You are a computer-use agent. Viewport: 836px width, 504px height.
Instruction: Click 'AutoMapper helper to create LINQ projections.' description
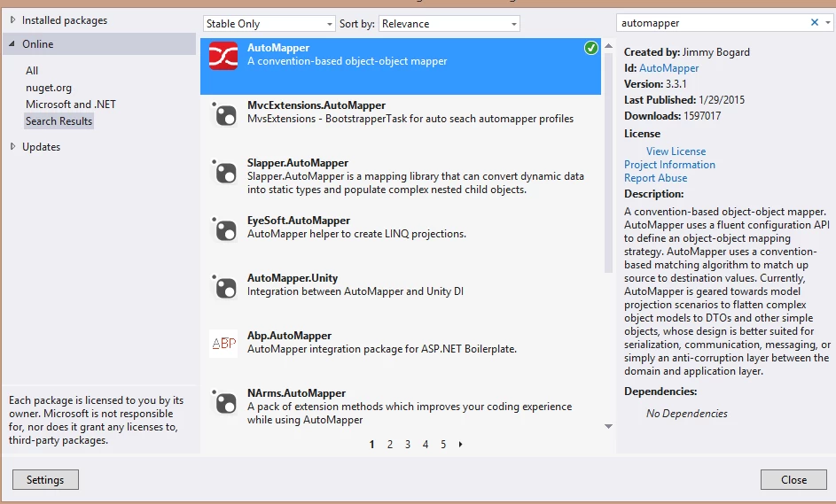coord(356,233)
